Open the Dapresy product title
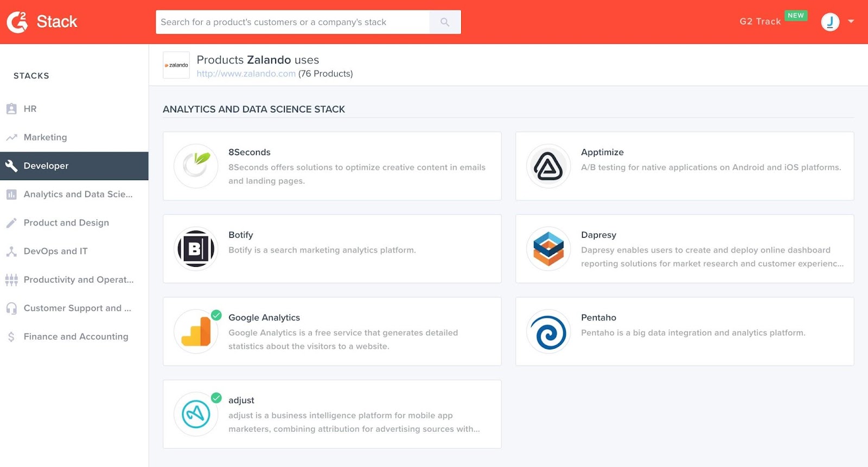 coord(598,235)
